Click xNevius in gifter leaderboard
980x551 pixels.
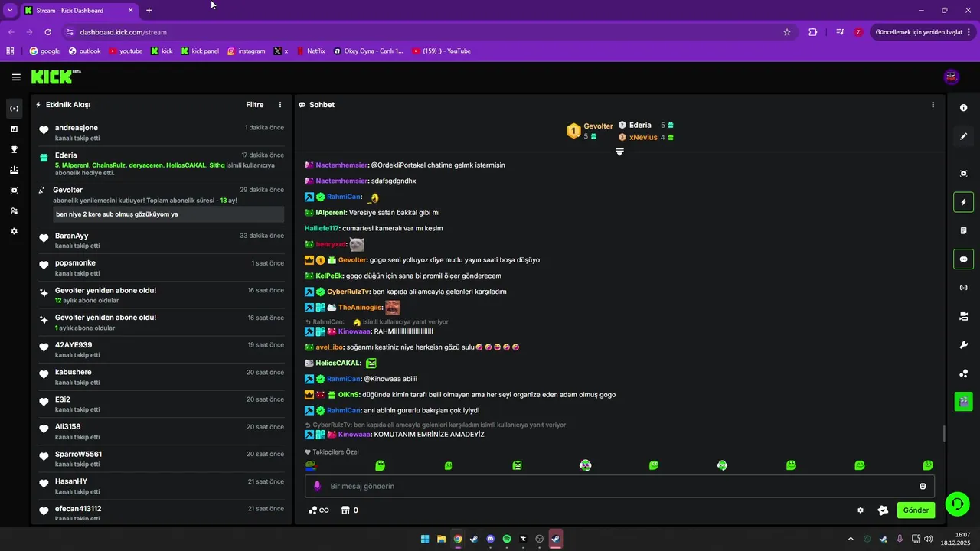(643, 138)
